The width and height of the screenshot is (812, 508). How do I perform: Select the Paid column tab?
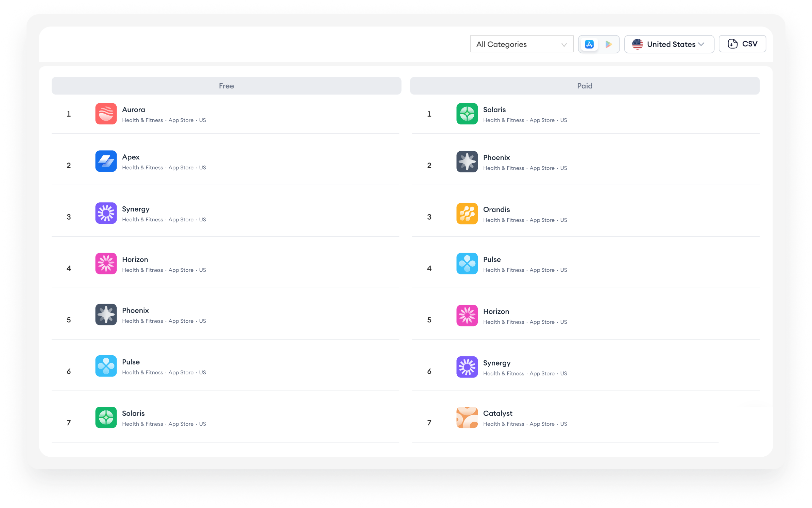coord(585,86)
